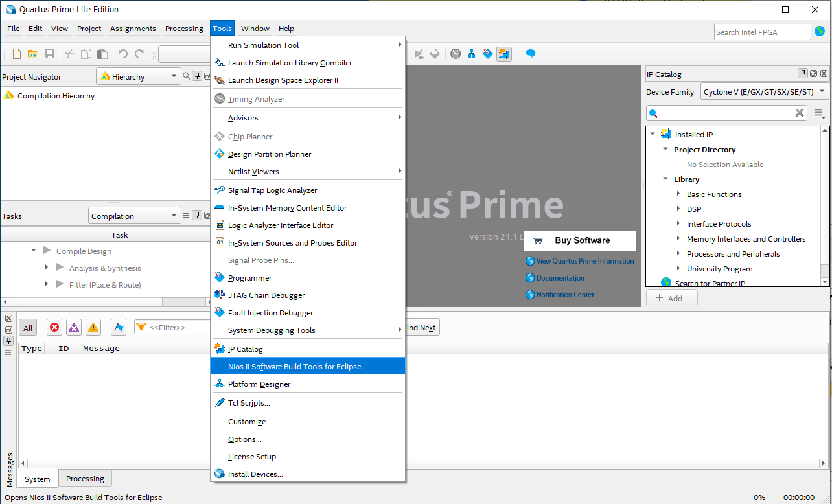Open IP Catalog options hamburger menu
832x504 pixels.
coord(819,114)
